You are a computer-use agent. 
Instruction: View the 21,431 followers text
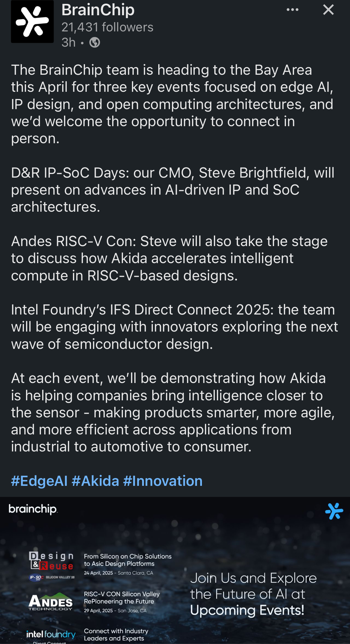107,27
